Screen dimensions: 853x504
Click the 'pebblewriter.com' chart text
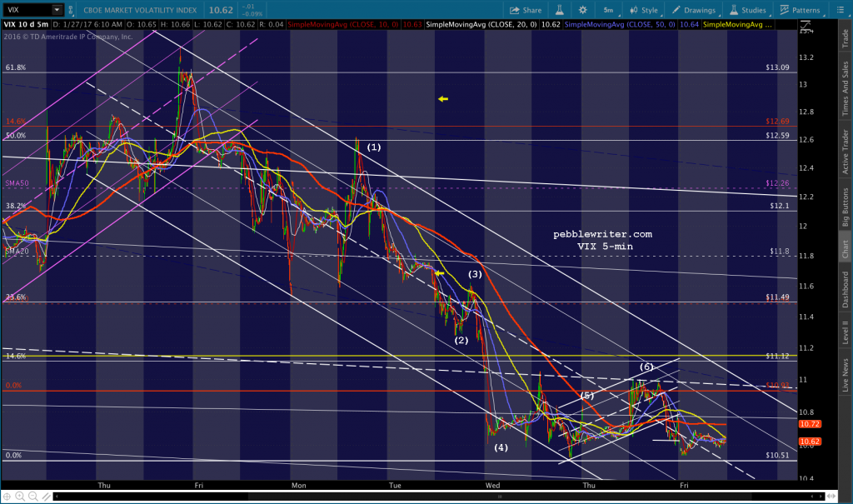[602, 234]
